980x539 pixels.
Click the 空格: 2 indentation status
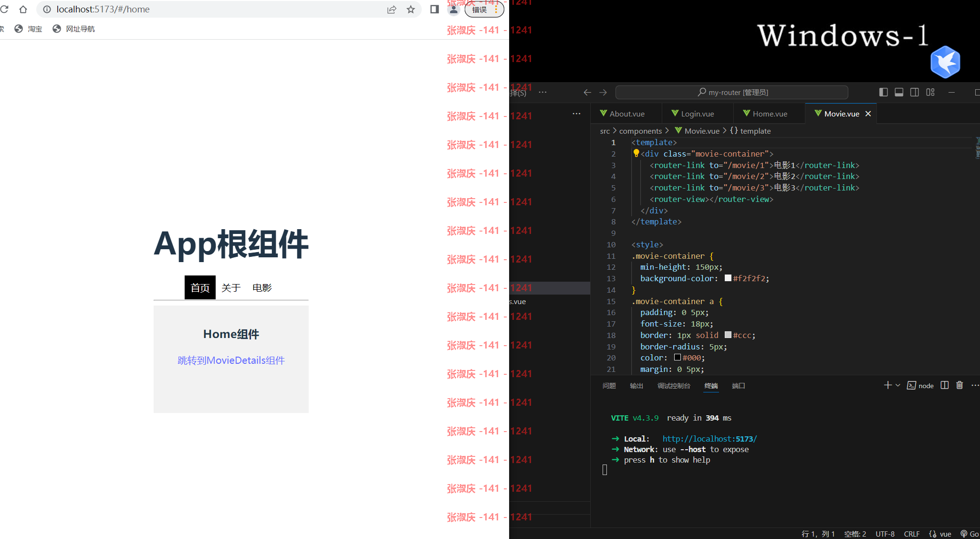pos(855,534)
